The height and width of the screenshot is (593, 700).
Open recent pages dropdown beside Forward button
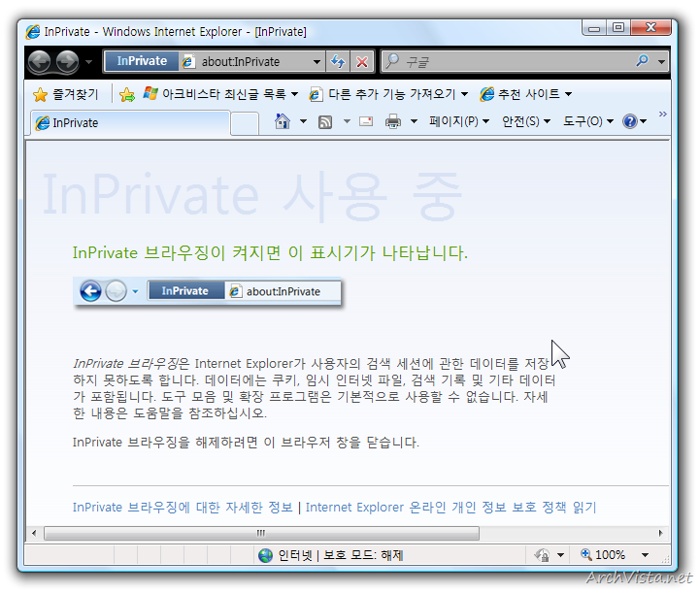[x=88, y=61]
